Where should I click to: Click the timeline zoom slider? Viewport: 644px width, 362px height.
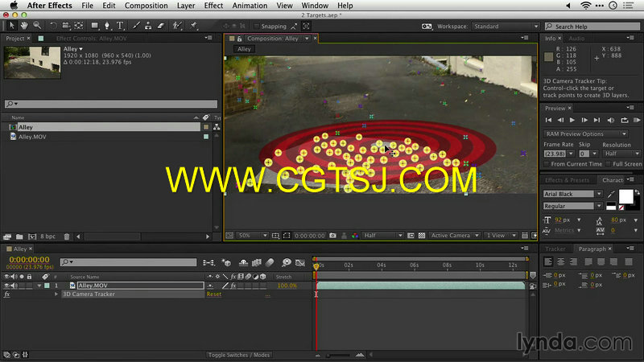(339, 355)
